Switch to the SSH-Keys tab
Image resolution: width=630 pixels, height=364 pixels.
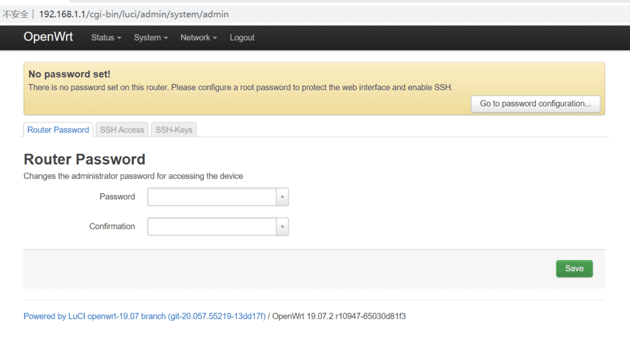click(x=173, y=129)
